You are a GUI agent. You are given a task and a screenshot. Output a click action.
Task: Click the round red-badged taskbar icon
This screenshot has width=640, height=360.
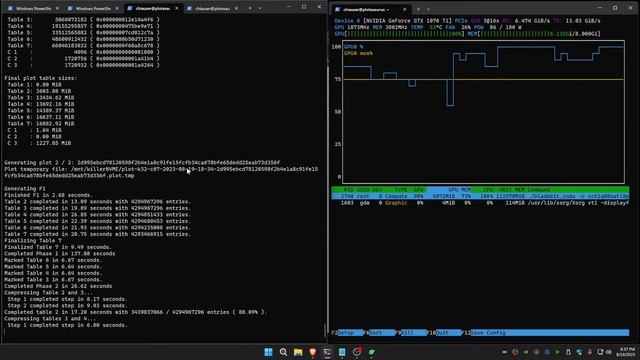[x=357, y=352]
